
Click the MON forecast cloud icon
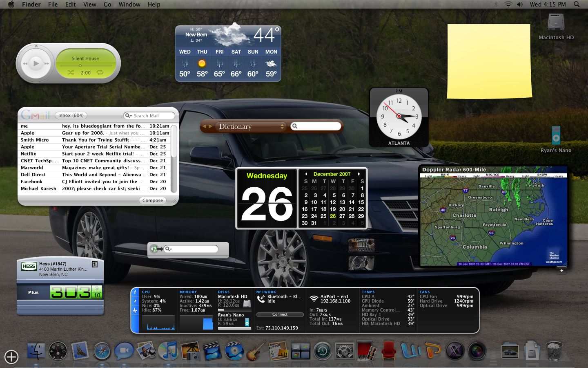click(x=271, y=63)
